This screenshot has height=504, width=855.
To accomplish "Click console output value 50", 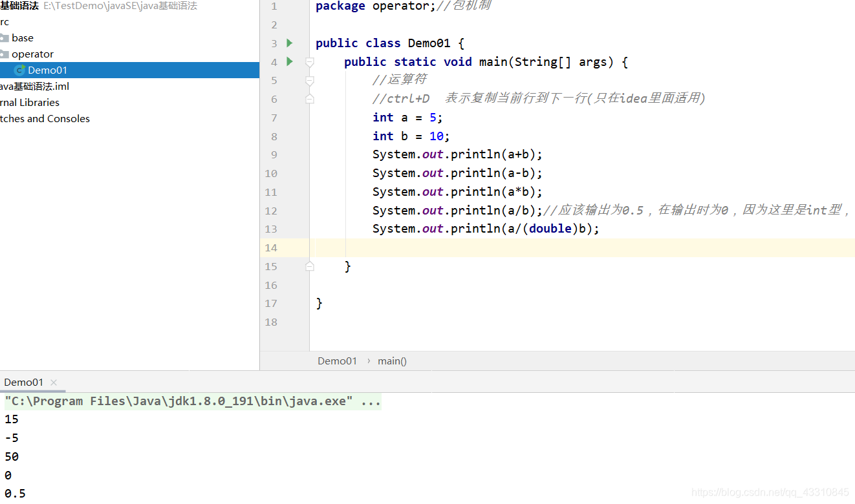I will point(12,457).
